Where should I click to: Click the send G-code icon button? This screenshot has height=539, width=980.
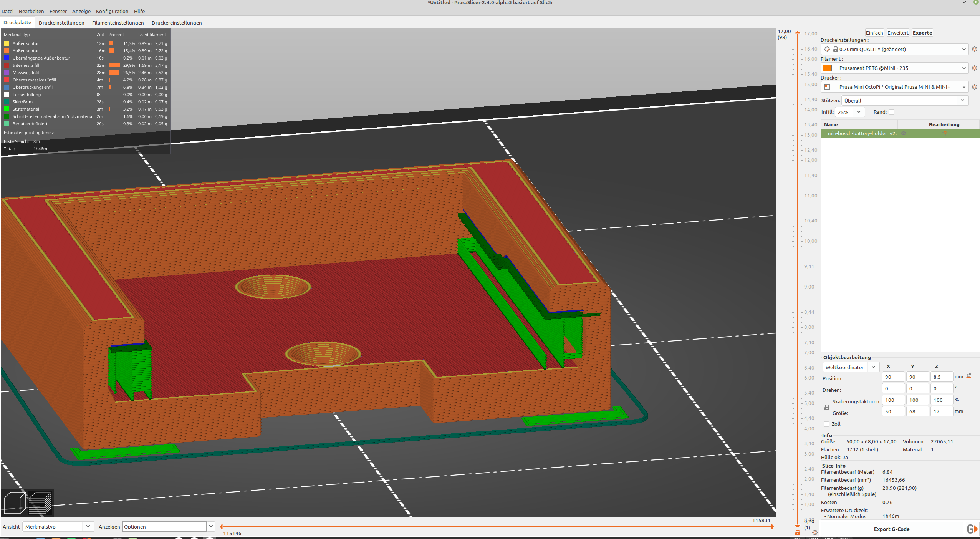pyautogui.click(x=972, y=529)
